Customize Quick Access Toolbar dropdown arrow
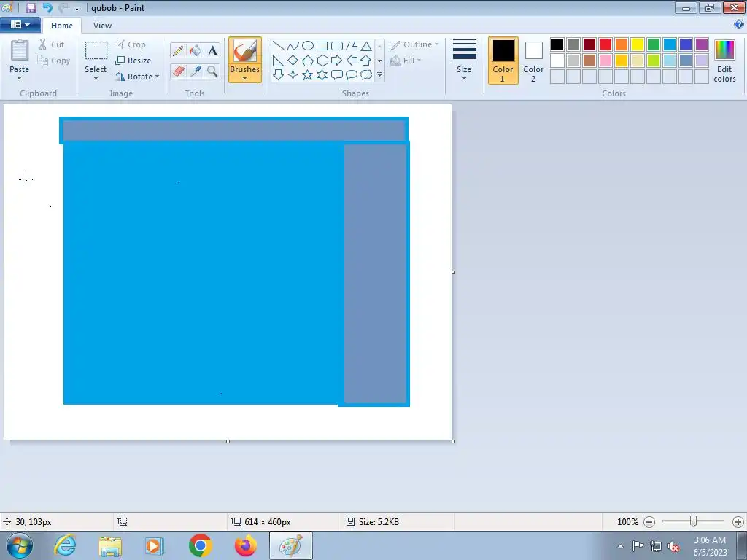The width and height of the screenshot is (747, 560). (x=77, y=8)
